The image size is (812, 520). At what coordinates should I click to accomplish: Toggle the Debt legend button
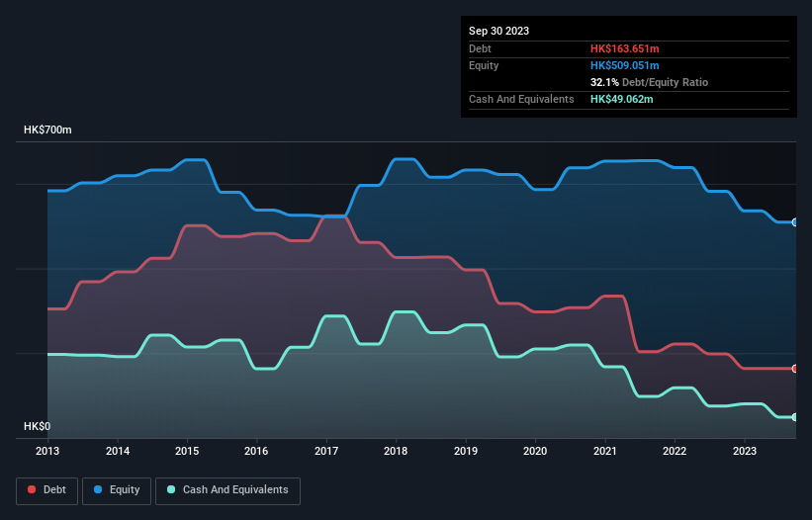[x=47, y=490]
